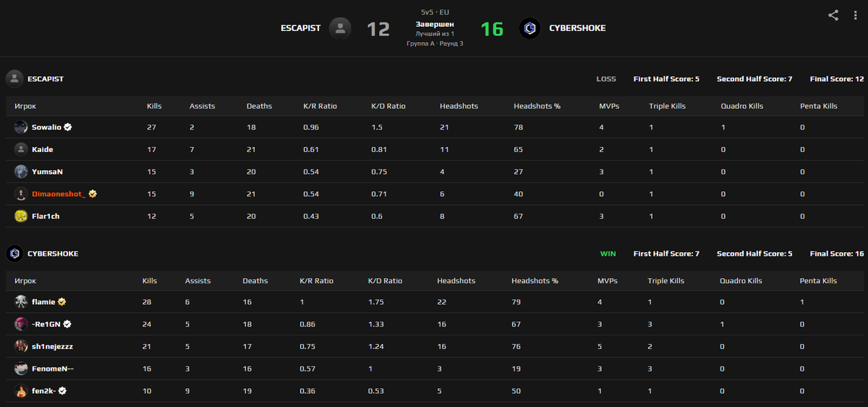Open the share icon at top right
The height and width of the screenshot is (407, 868).
(x=833, y=14)
